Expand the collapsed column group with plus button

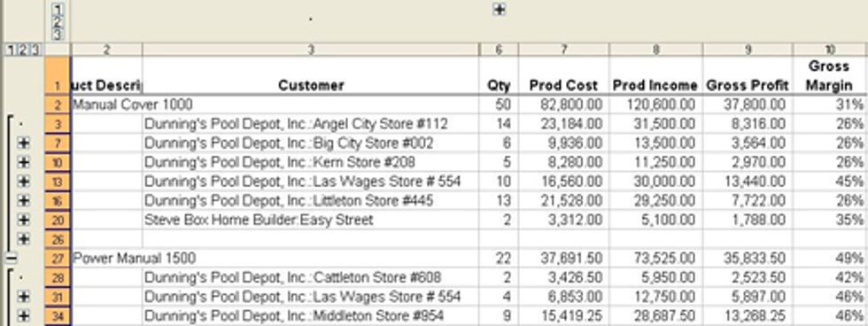coord(499,10)
